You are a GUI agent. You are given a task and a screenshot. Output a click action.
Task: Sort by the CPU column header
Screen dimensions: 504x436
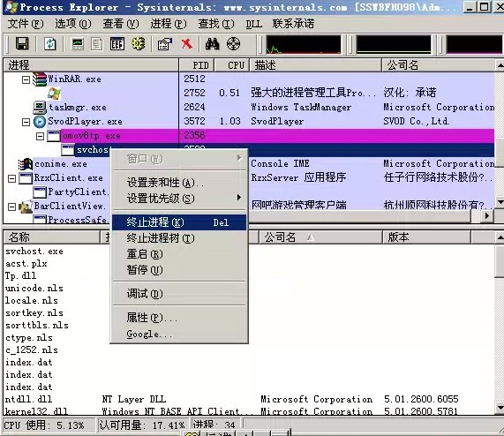pyautogui.click(x=232, y=65)
